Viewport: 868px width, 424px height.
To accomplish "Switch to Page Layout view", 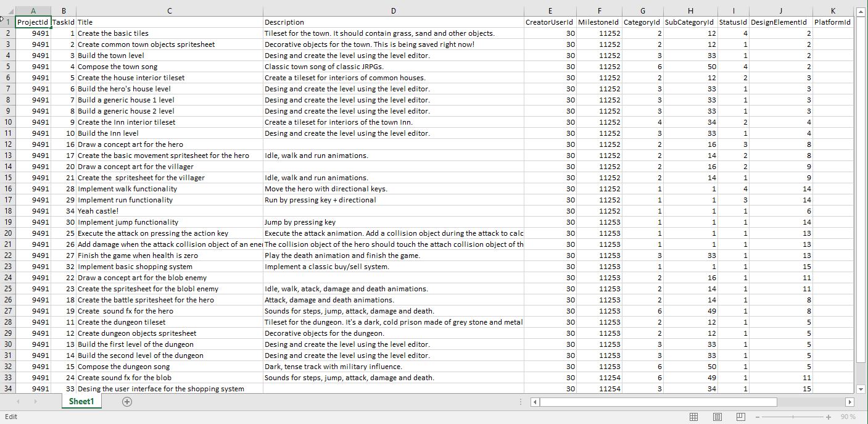I will click(x=717, y=417).
